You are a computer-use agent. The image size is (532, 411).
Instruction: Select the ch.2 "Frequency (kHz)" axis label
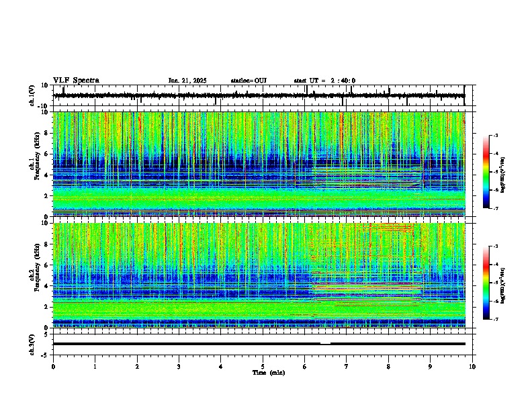37,267
